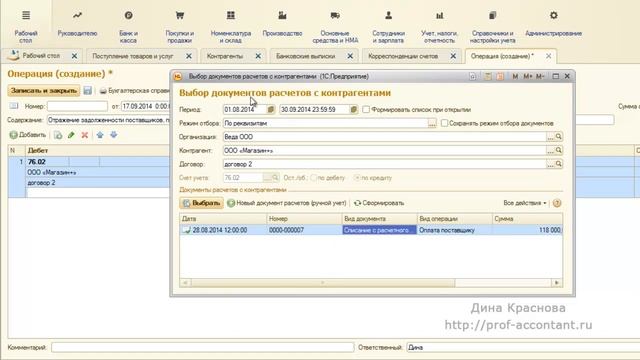Select the по кредиту radio option
Screen dimensions: 640x360
click(357, 178)
